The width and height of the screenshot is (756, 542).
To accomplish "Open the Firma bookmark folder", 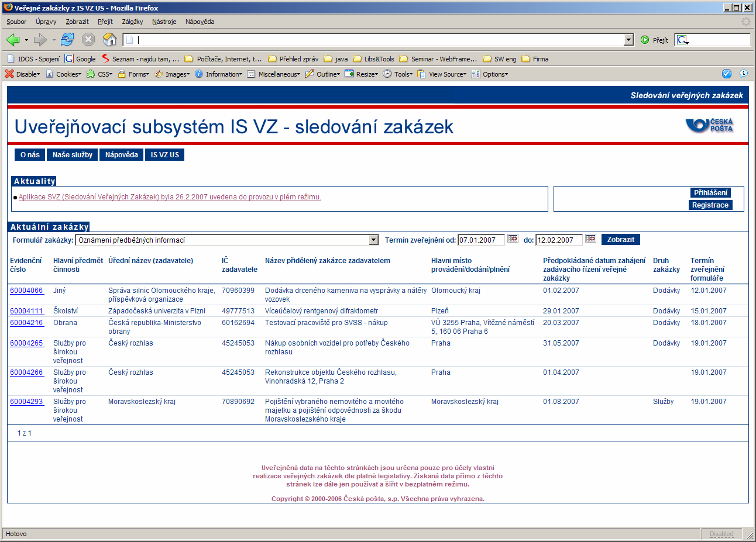I will [x=535, y=59].
